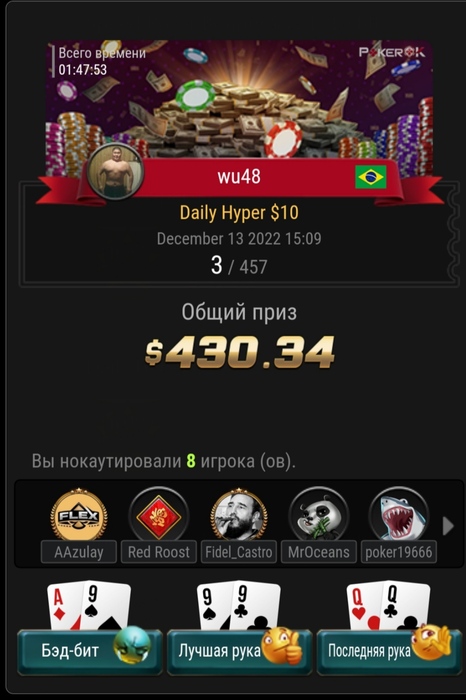Click the poker19666 shark avatar
The height and width of the screenshot is (700, 466).
point(399,515)
